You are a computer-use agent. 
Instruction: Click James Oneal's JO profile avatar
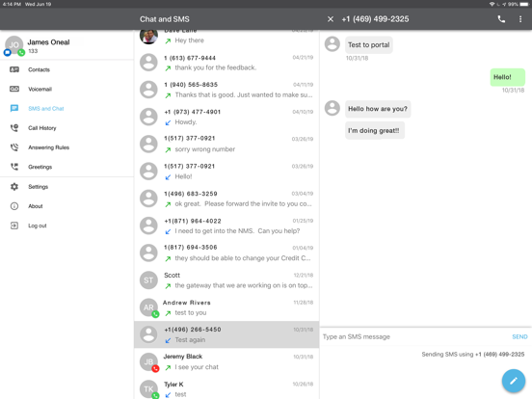coord(13,45)
